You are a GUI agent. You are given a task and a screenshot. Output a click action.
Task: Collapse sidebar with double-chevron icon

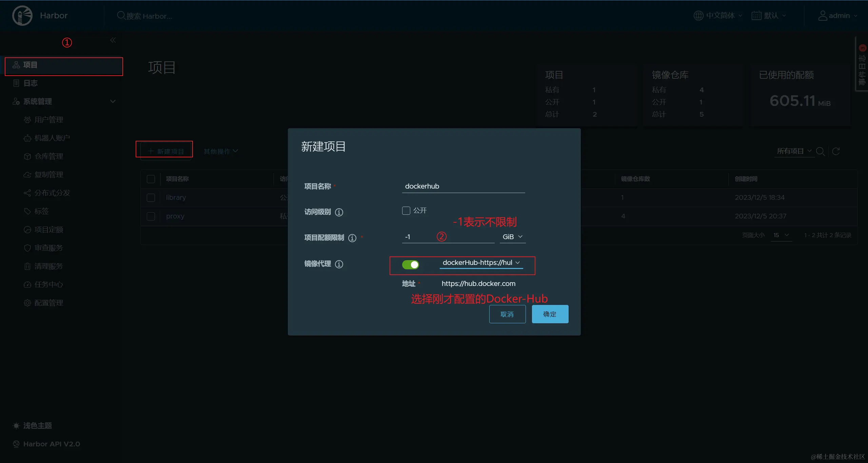click(113, 40)
